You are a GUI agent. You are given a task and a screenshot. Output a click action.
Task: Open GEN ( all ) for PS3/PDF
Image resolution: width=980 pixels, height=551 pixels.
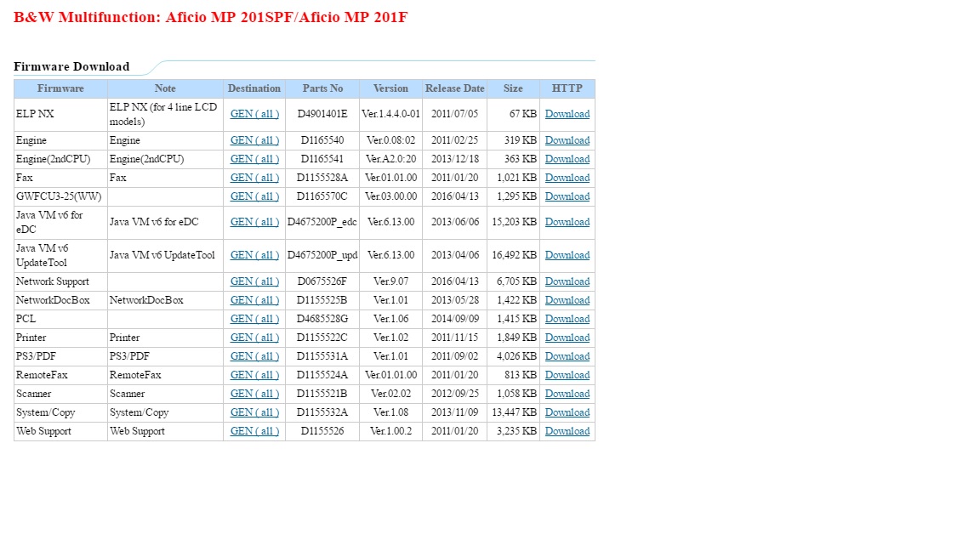[x=254, y=356]
